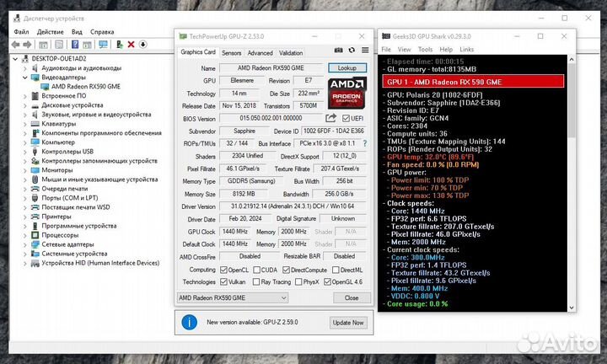The image size is (607, 364).
Task: Expand the Клавиатуры node
Action: click(x=25, y=124)
